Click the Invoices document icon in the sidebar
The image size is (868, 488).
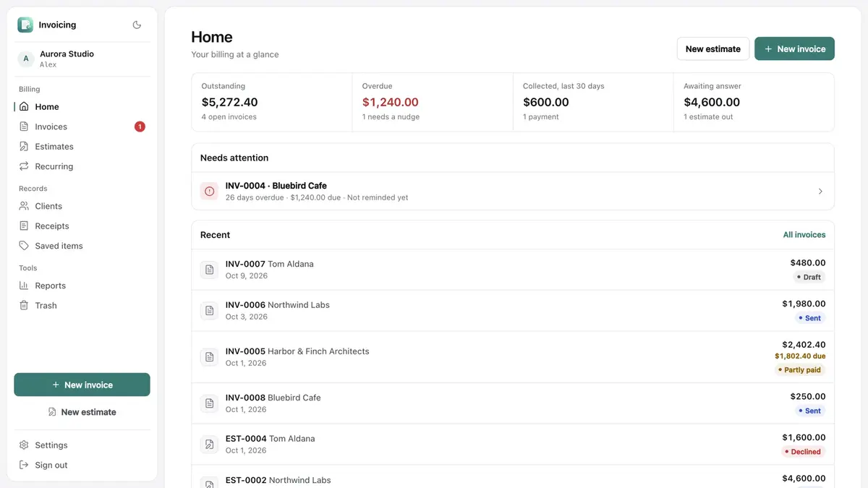[x=24, y=127]
